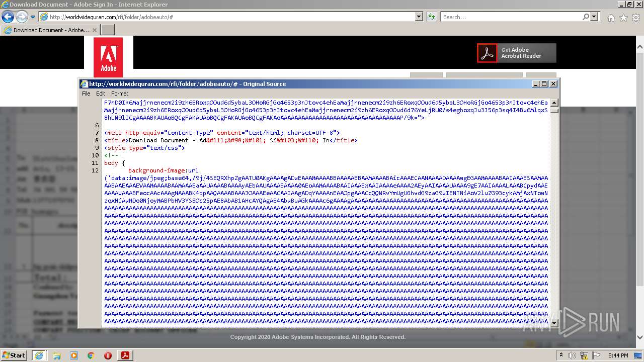Click the '<!--' comment on line 10
The height and width of the screenshot is (362, 644).
click(x=111, y=155)
